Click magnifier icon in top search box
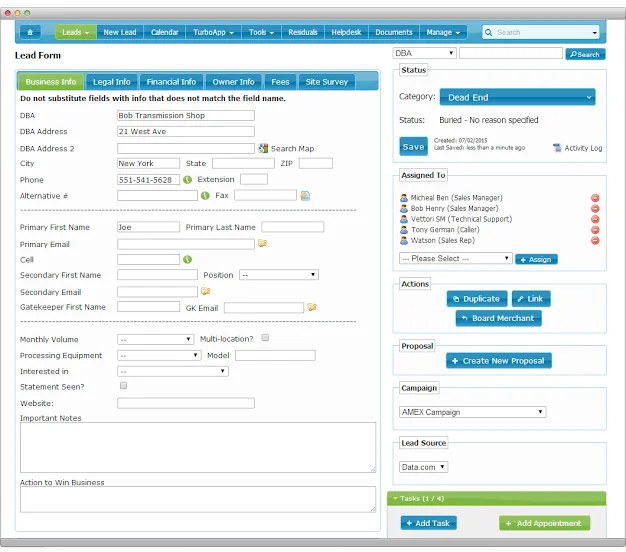Screen dimensions: 626x552 point(488,32)
